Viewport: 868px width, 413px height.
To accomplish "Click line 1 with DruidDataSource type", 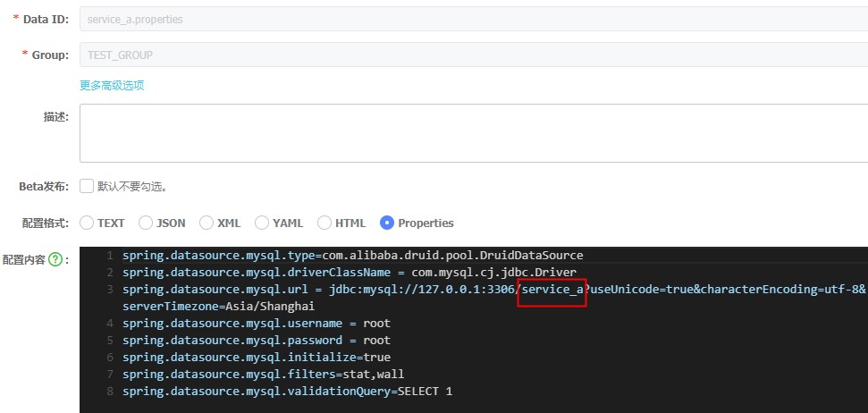I will (352, 255).
